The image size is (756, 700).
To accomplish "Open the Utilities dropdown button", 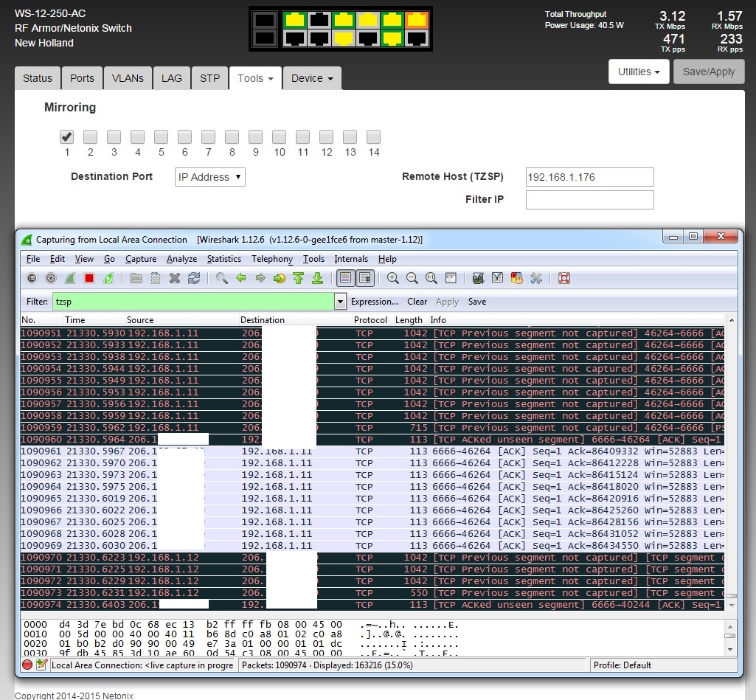I will pos(639,72).
